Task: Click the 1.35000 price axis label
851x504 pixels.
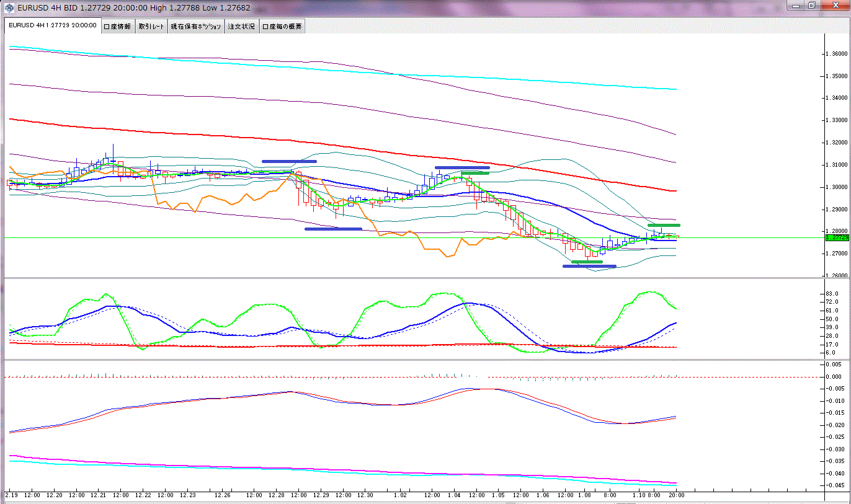Action: pos(837,76)
